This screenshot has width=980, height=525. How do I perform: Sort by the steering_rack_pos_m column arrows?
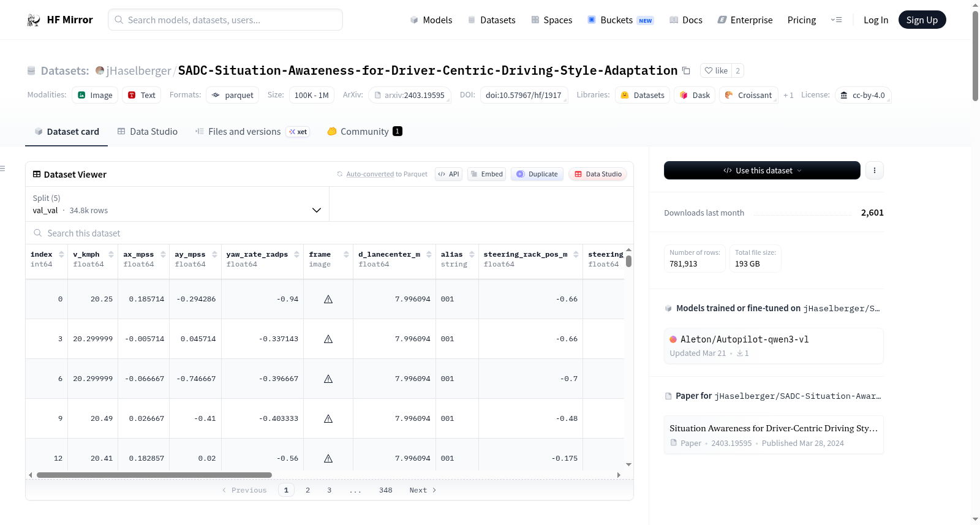coord(576,254)
